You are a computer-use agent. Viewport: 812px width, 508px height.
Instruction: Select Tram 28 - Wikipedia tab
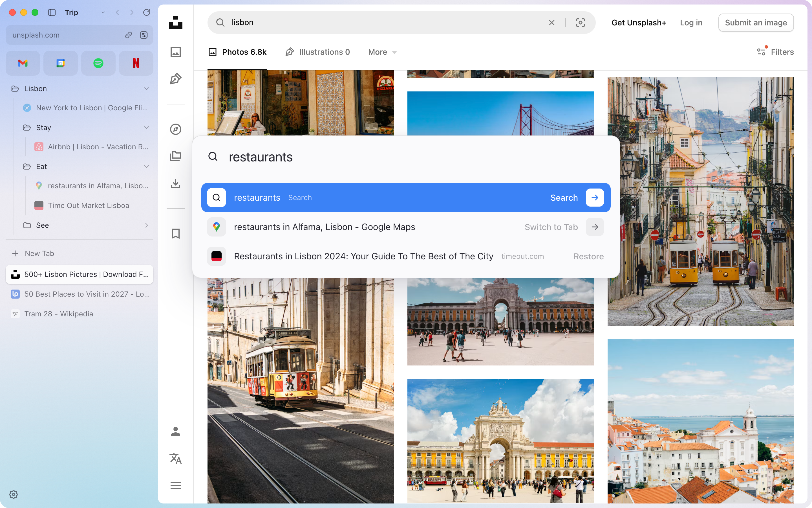click(x=80, y=314)
